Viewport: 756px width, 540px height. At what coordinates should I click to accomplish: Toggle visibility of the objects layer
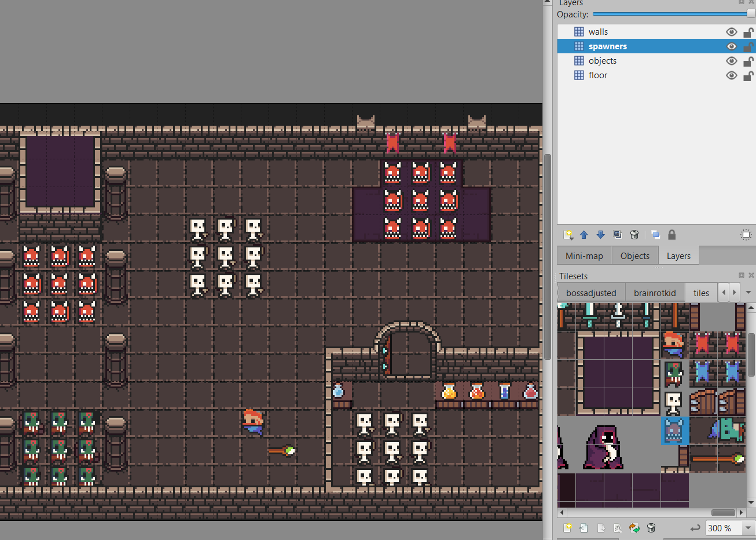click(731, 61)
